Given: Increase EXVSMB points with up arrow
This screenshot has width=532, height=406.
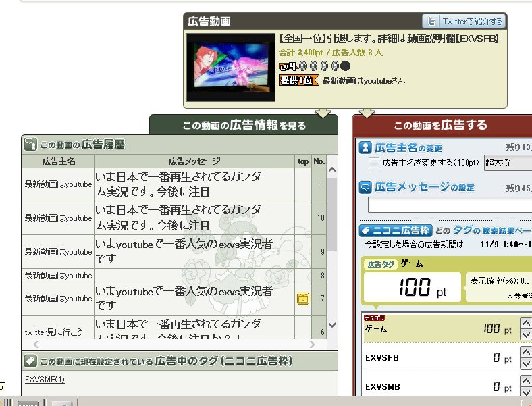Looking at the screenshot, I should (x=526, y=382).
